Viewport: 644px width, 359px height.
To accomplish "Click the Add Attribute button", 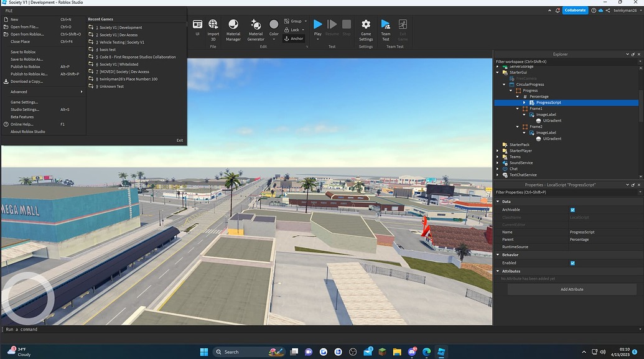I will 571,289.
